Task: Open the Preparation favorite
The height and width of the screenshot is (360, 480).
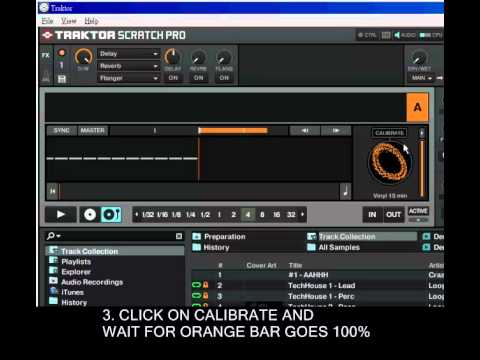Action: pyautogui.click(x=225, y=237)
